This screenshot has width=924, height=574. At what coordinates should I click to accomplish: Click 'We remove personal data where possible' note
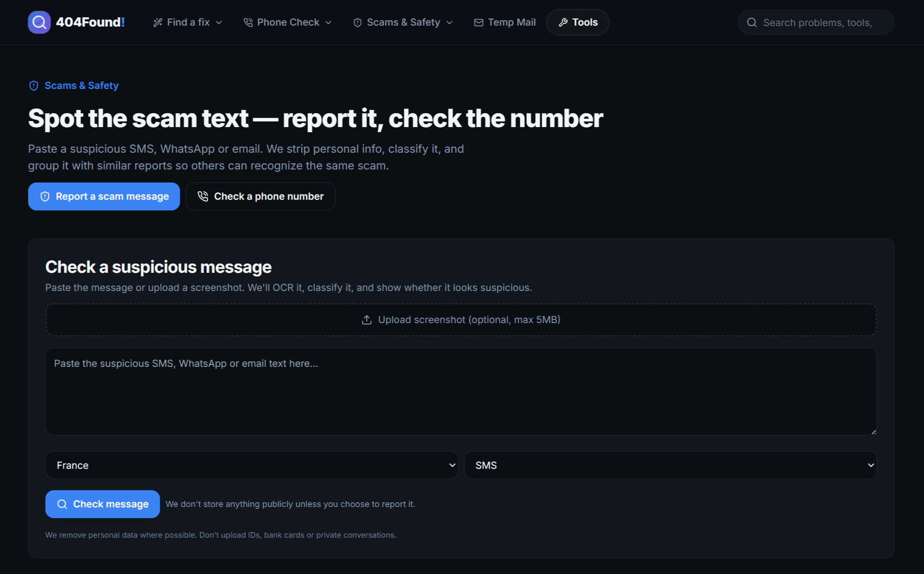coord(221,535)
